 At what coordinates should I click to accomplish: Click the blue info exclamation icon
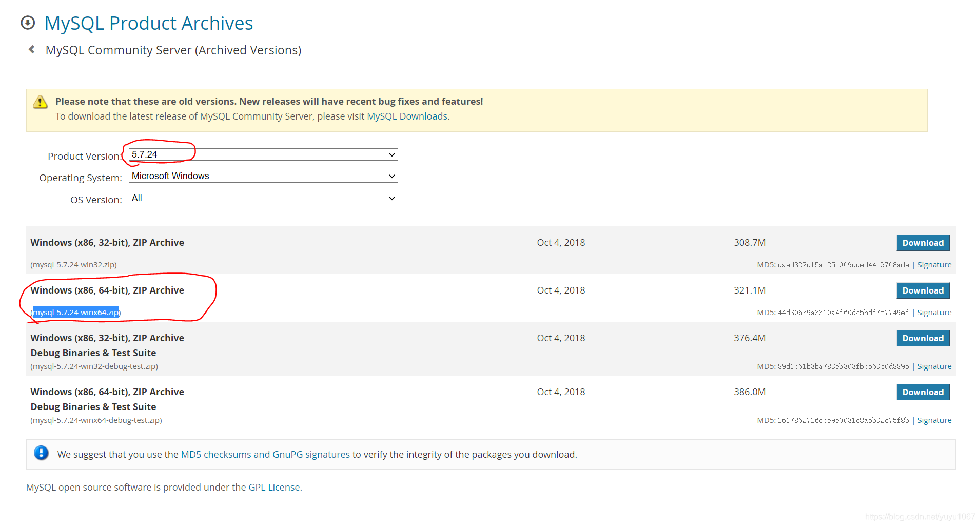click(x=41, y=453)
